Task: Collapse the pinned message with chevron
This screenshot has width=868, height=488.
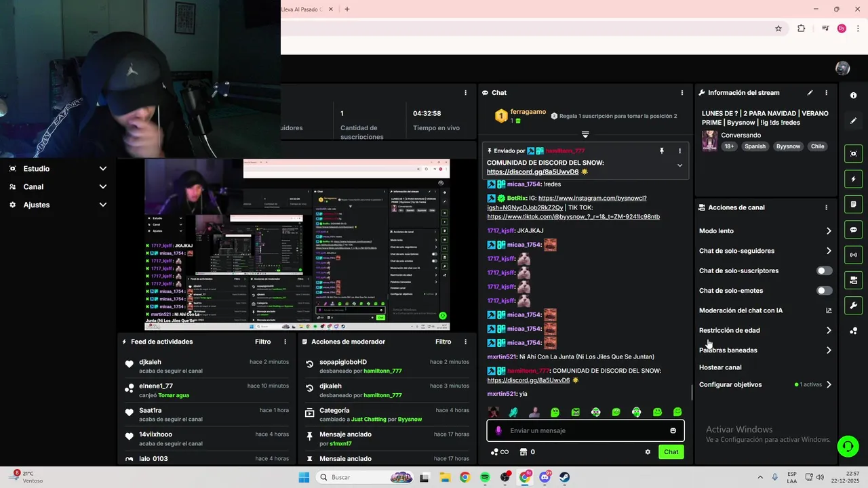Action: coord(679,165)
